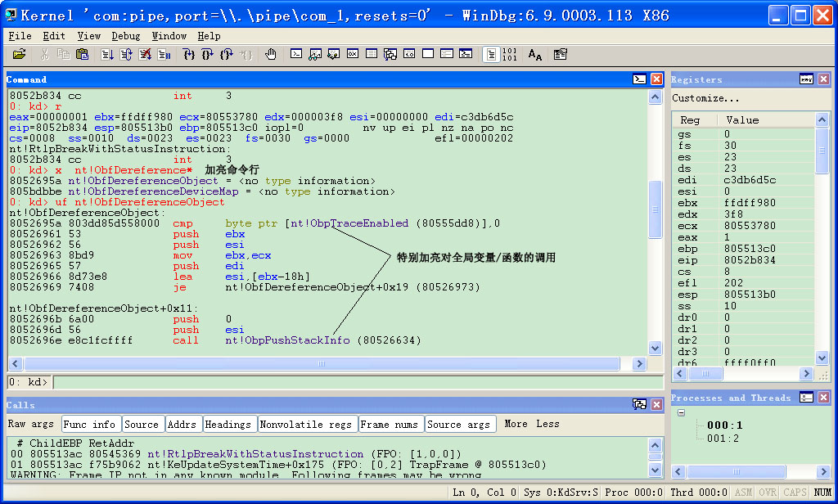
Task: Open the Scratch Pad toolbar icon
Action: (427, 54)
